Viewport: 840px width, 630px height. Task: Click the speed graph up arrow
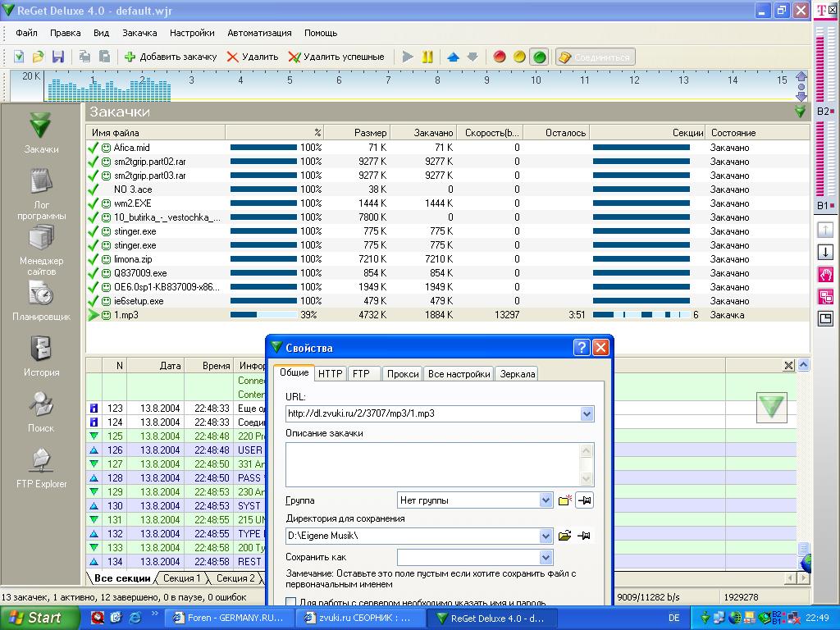click(x=801, y=76)
